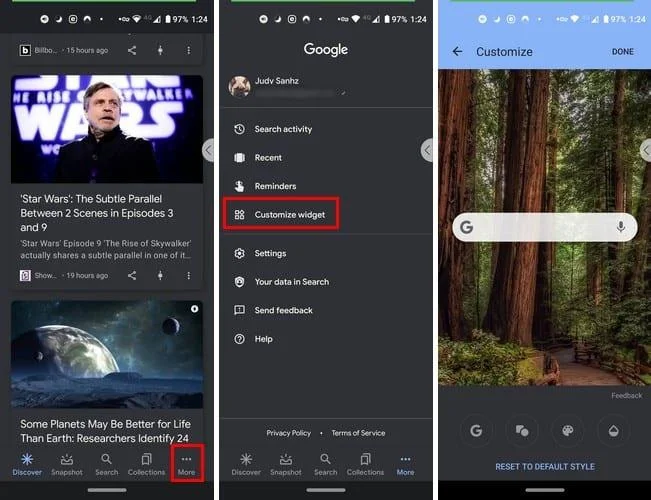Adjust interest control on Star Wars article

point(160,275)
